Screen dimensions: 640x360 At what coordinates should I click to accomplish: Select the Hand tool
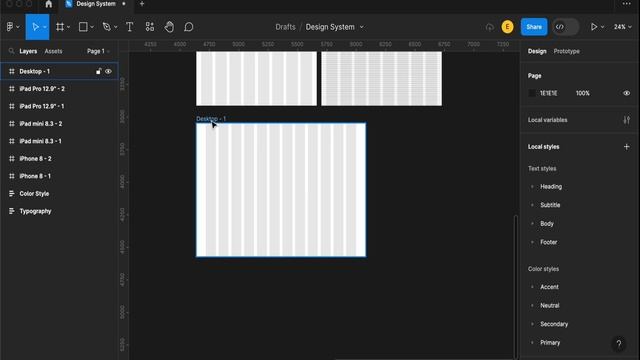pos(169,27)
